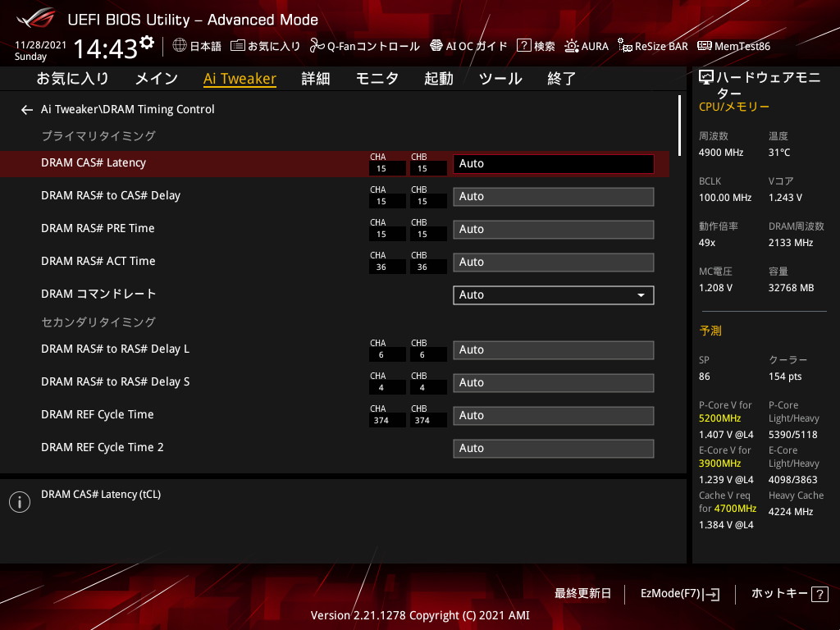Screen dimensions: 840x630
Task: Click DRAM RAS# to CAS# Delay field
Action: (x=554, y=197)
